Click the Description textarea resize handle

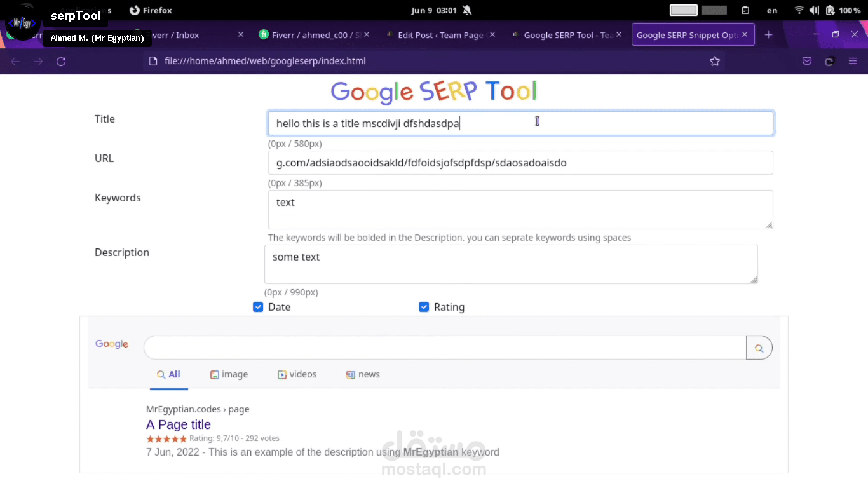[754, 280]
